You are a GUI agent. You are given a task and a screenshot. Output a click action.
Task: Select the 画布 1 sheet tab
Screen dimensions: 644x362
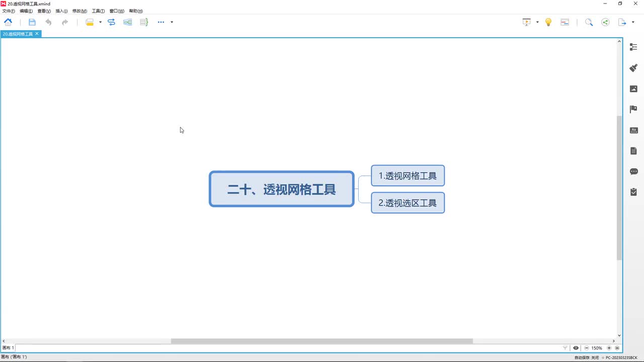8,348
